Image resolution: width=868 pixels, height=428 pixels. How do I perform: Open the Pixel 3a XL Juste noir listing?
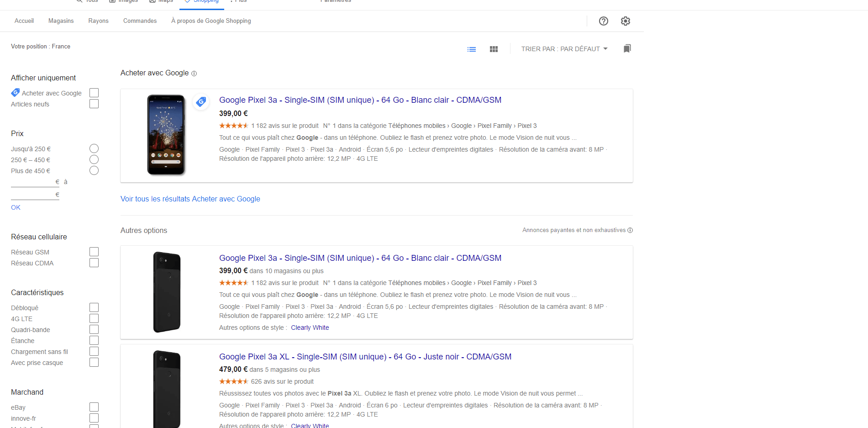(x=365, y=357)
